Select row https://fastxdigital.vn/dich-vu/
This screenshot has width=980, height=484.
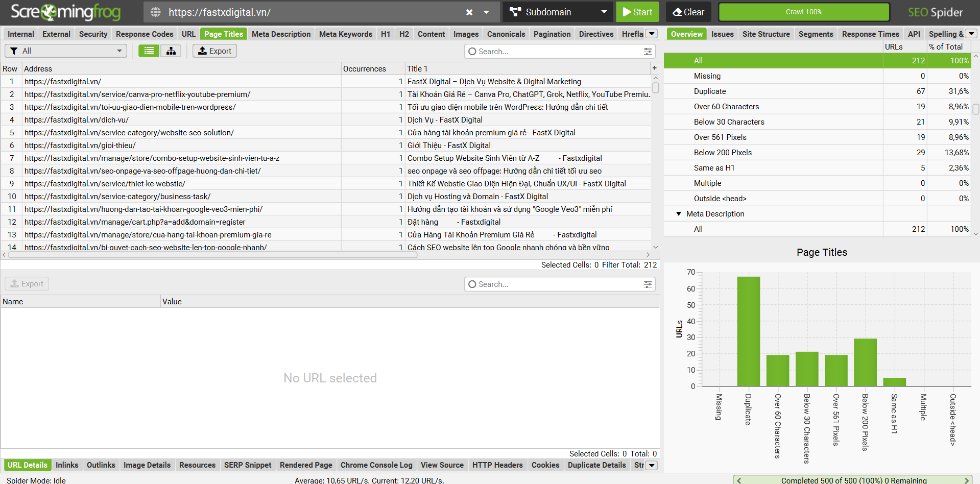[326, 119]
